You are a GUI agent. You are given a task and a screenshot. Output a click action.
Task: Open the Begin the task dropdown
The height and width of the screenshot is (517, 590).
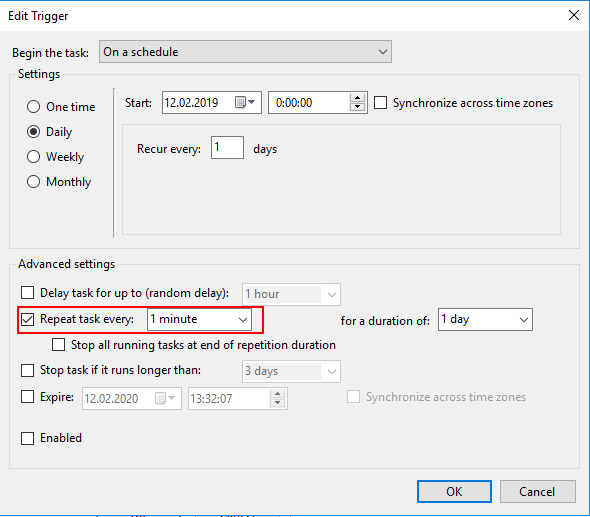click(245, 52)
